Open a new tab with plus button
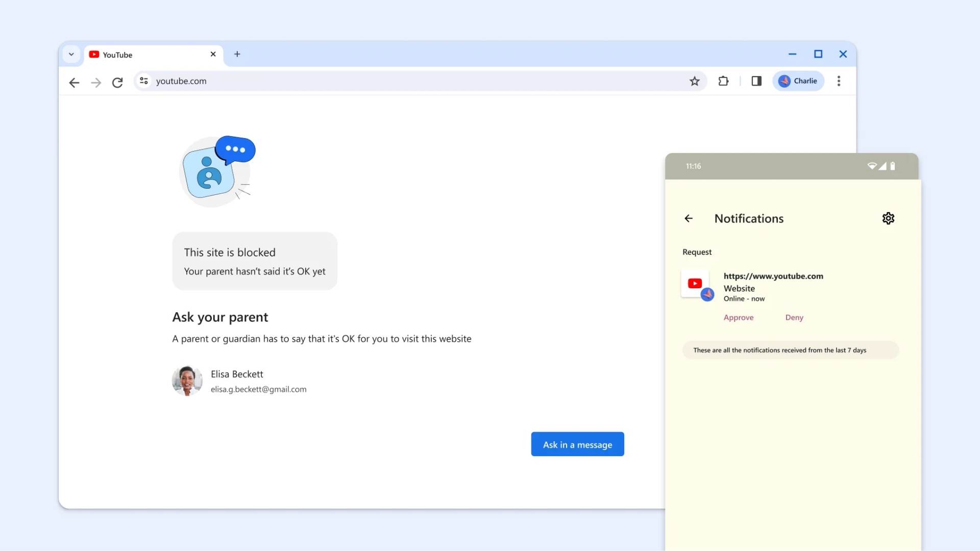The width and height of the screenshot is (980, 551). click(237, 54)
